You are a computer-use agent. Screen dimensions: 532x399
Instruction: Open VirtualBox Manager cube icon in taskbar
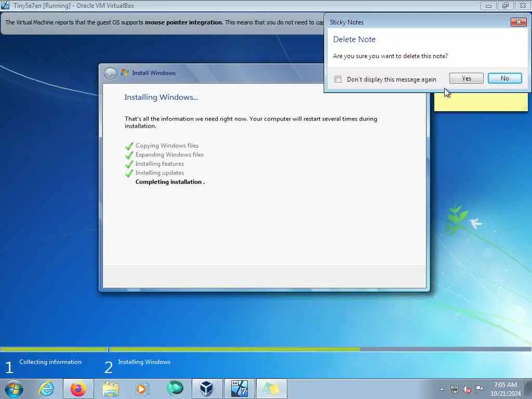click(x=206, y=389)
